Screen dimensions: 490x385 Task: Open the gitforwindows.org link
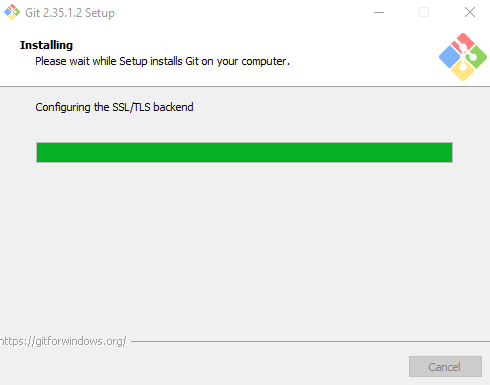(x=63, y=341)
